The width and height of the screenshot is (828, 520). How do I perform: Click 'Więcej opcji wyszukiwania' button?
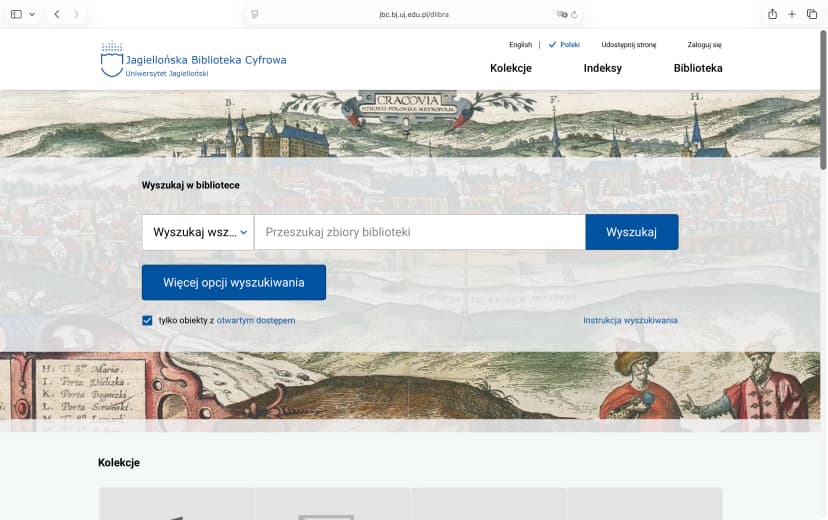coord(233,282)
